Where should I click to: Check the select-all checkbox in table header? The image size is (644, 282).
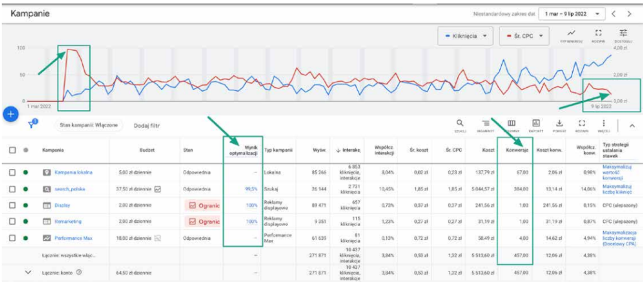point(13,150)
